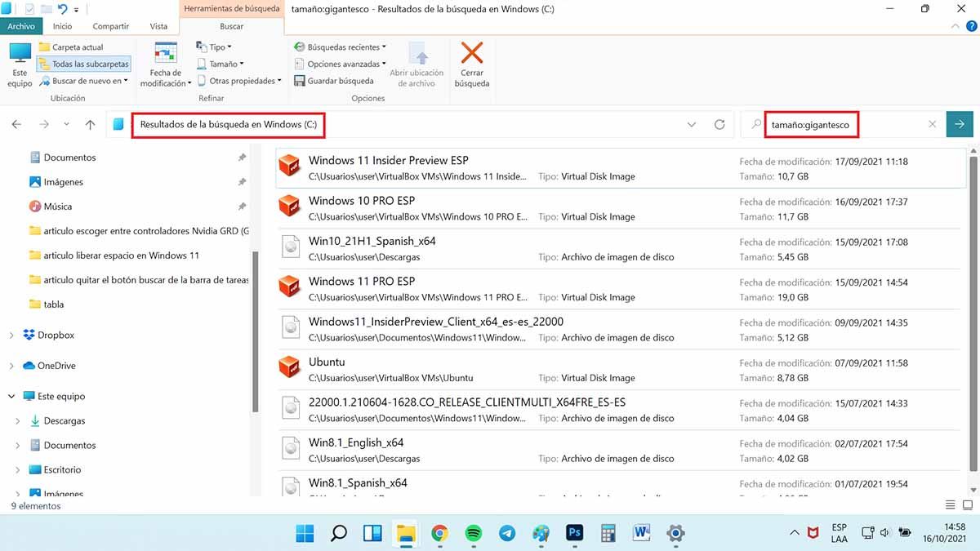Open Settings gear from taskbar
980x551 pixels.
pyautogui.click(x=675, y=533)
